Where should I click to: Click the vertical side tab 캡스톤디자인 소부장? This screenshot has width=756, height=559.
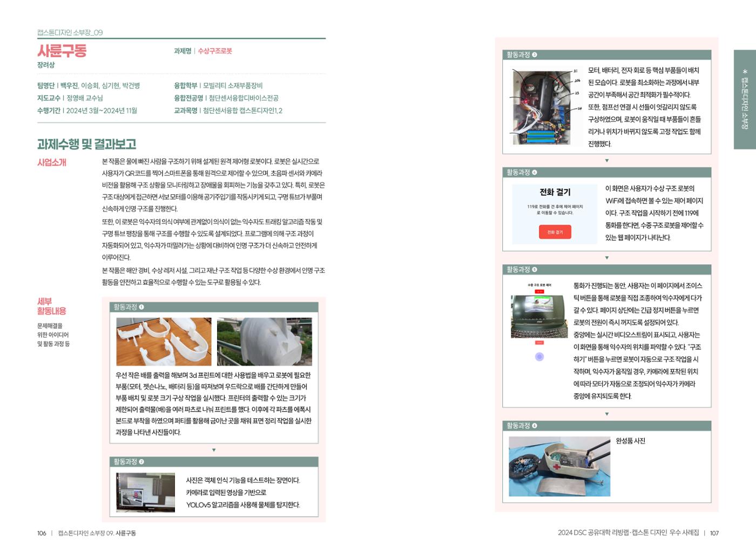(745, 99)
